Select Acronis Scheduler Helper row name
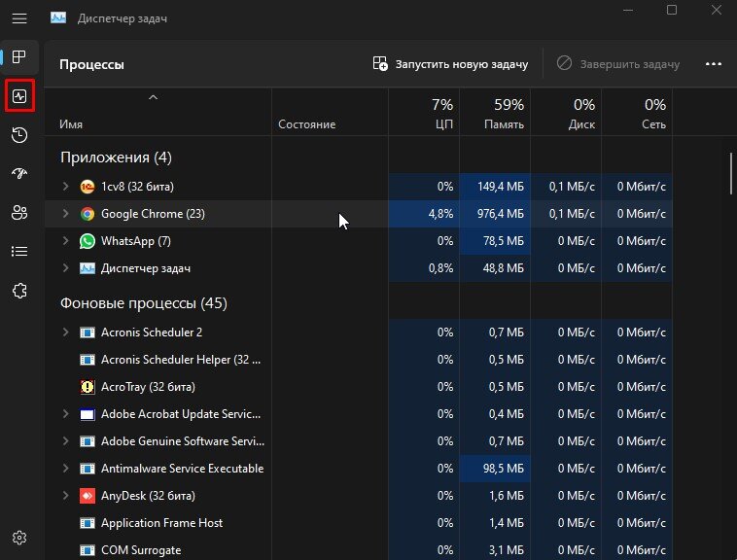Viewport: 737px width, 560px height. (x=181, y=360)
